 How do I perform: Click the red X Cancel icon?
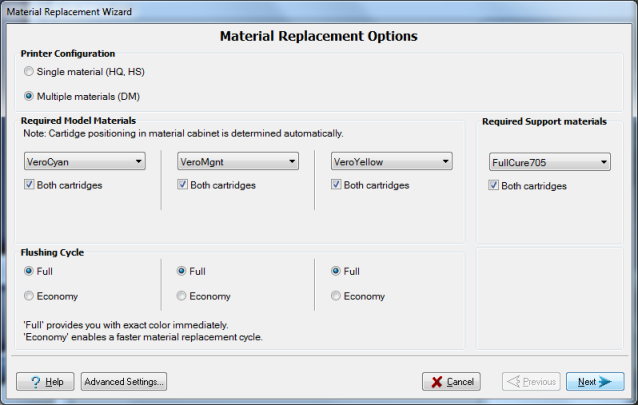click(x=437, y=382)
